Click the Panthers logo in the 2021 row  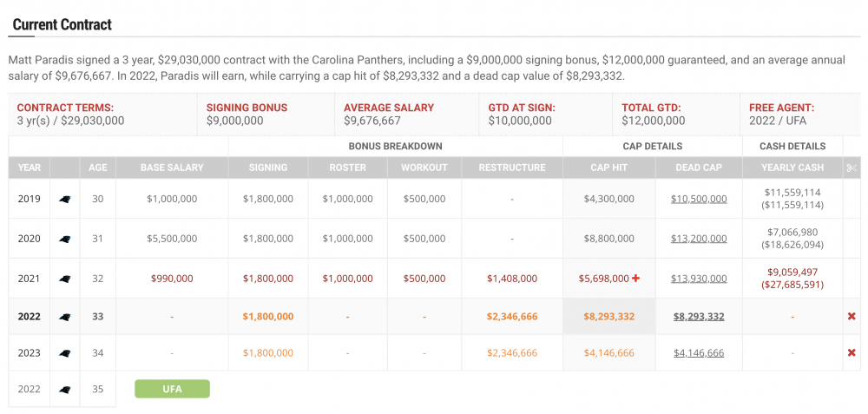(x=64, y=279)
